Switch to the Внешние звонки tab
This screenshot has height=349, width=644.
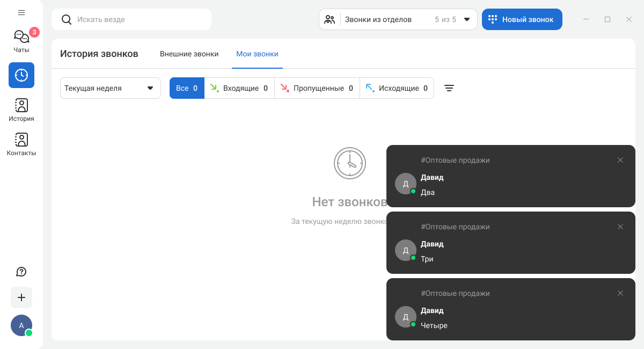pyautogui.click(x=189, y=54)
